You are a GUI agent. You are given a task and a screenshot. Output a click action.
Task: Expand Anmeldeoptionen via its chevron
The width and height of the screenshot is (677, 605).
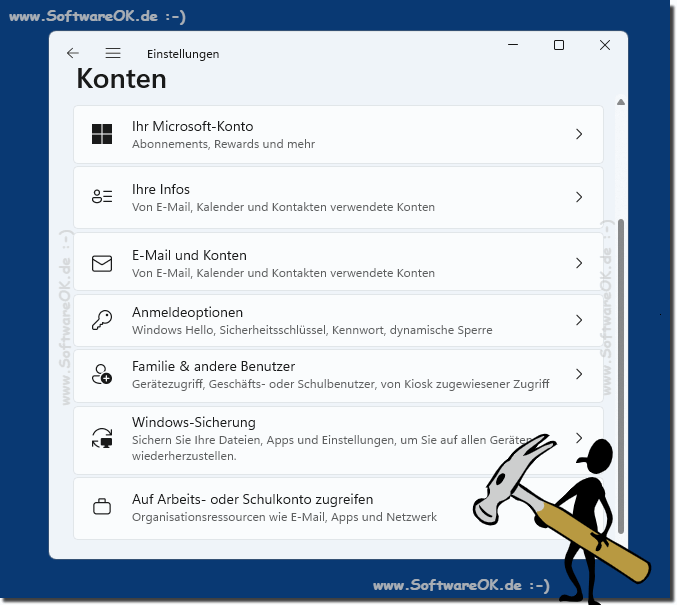(579, 320)
